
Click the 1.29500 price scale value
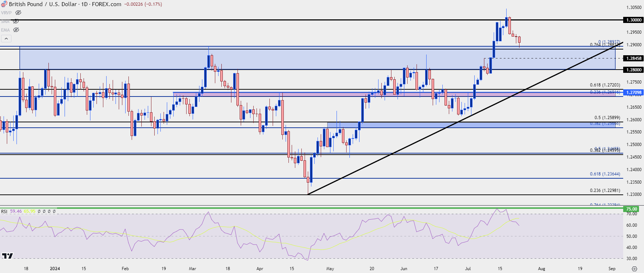pyautogui.click(x=634, y=32)
